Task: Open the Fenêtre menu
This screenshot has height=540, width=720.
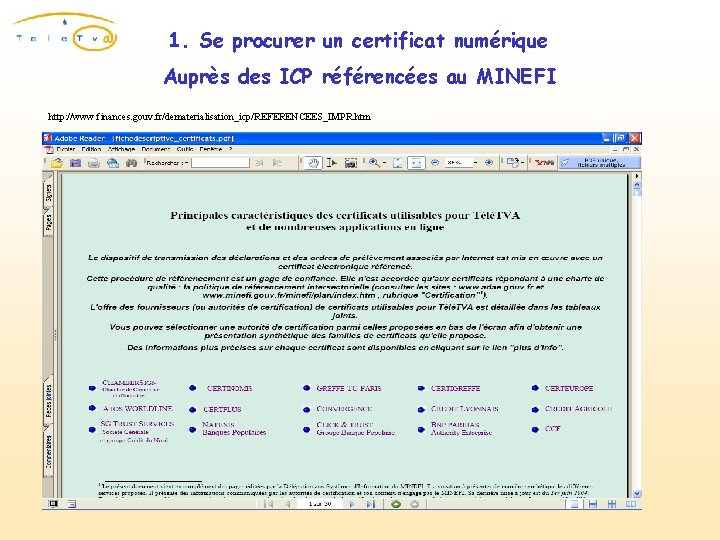Action: click(211, 149)
